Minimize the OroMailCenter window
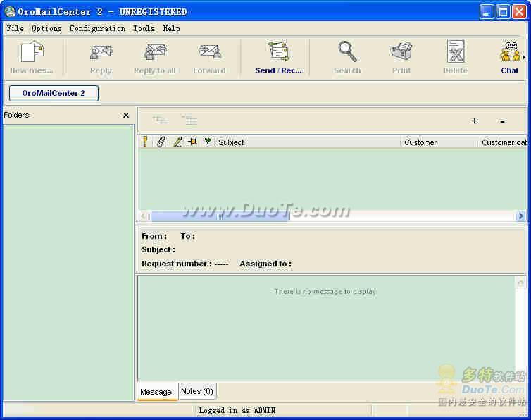531x420 pixels. tap(487, 12)
